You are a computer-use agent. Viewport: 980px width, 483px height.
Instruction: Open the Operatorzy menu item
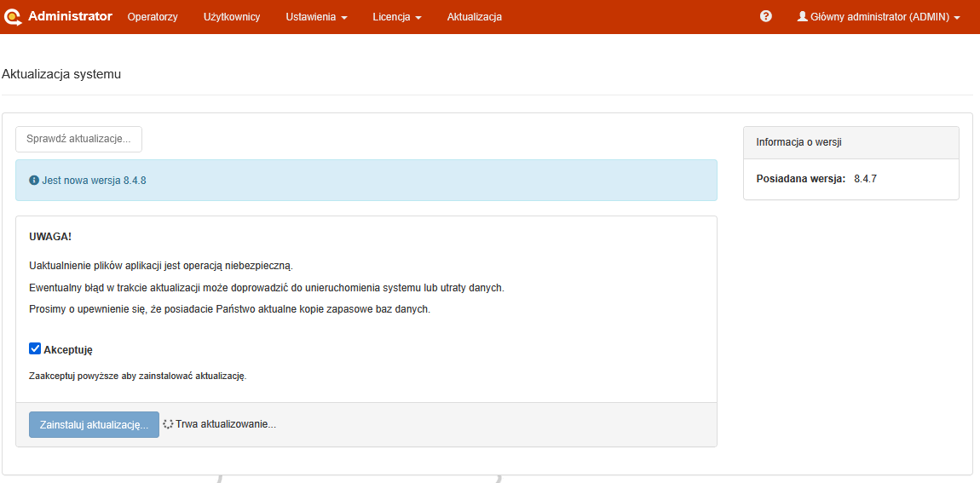click(x=153, y=17)
